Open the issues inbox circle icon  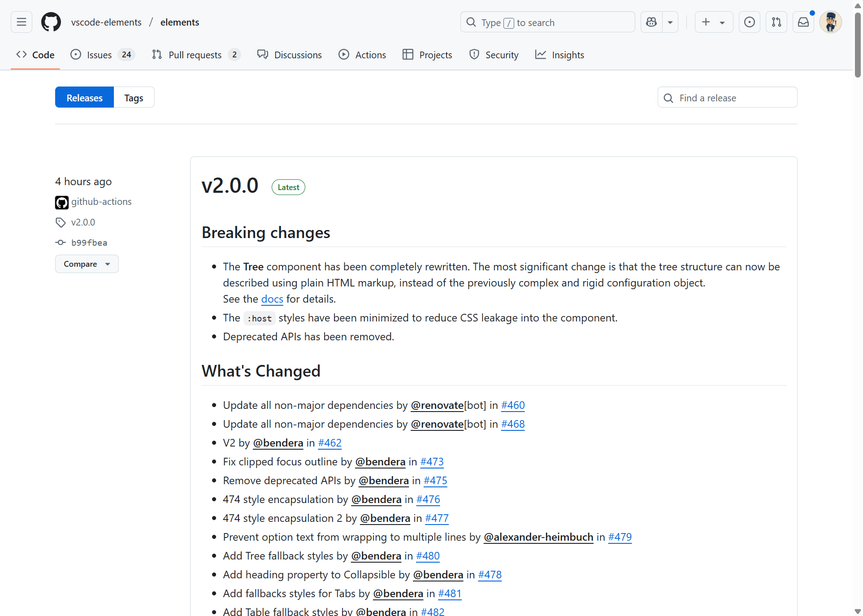[x=749, y=22]
